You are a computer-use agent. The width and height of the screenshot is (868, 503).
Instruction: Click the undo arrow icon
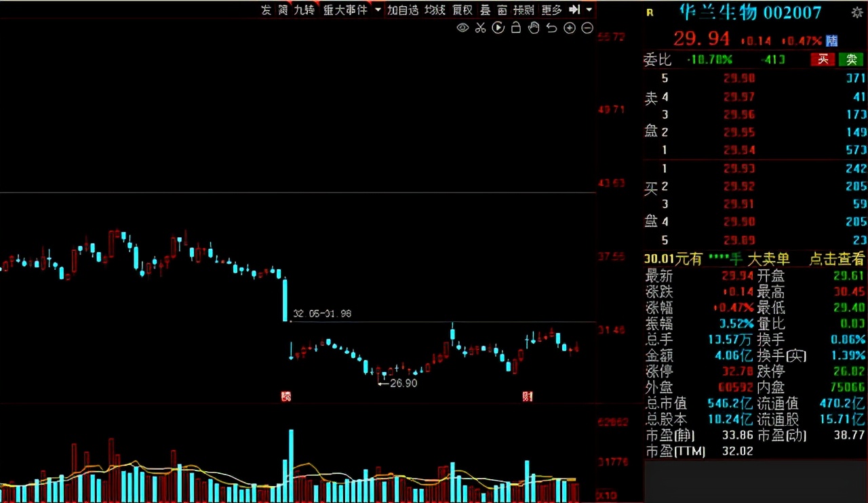point(551,28)
